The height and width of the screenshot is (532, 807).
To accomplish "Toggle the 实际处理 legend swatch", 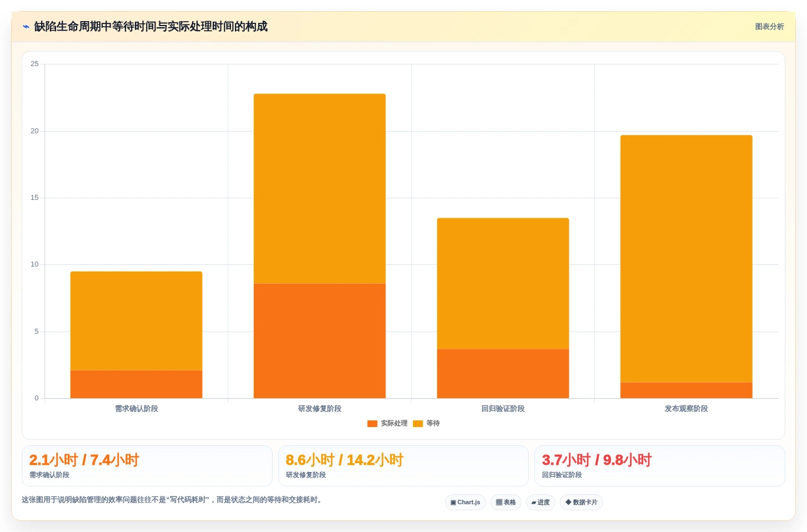I will tap(372, 424).
